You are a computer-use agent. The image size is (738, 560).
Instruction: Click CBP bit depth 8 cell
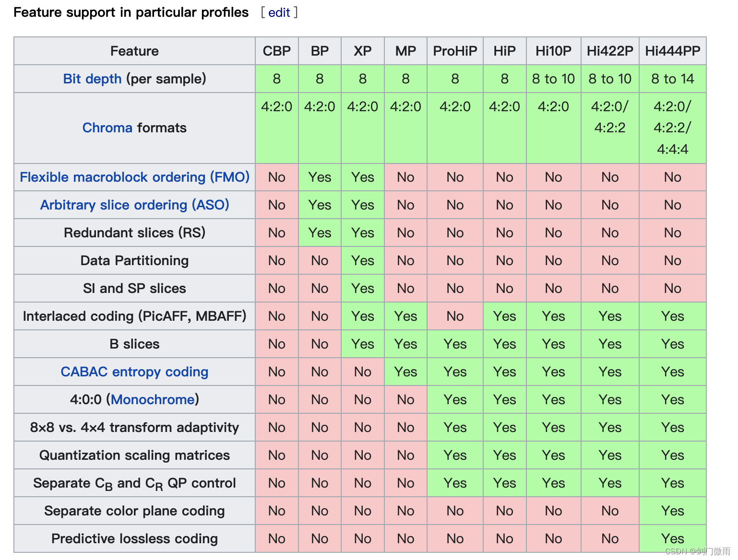click(x=277, y=79)
